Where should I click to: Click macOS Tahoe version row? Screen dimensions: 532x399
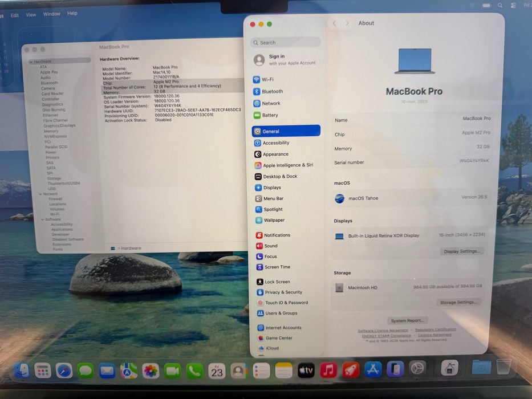coord(411,198)
